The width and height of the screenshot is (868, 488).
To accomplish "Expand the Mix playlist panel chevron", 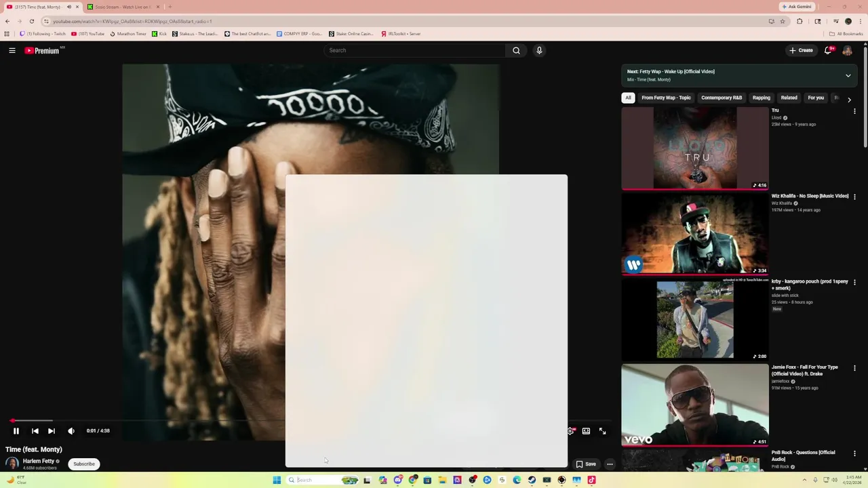I will [x=848, y=75].
